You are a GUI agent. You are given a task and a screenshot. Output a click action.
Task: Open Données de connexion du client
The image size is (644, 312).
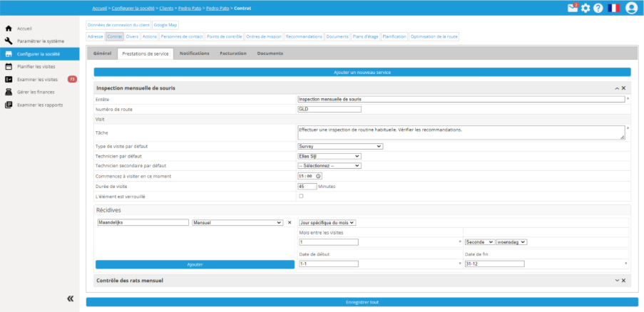click(x=118, y=25)
